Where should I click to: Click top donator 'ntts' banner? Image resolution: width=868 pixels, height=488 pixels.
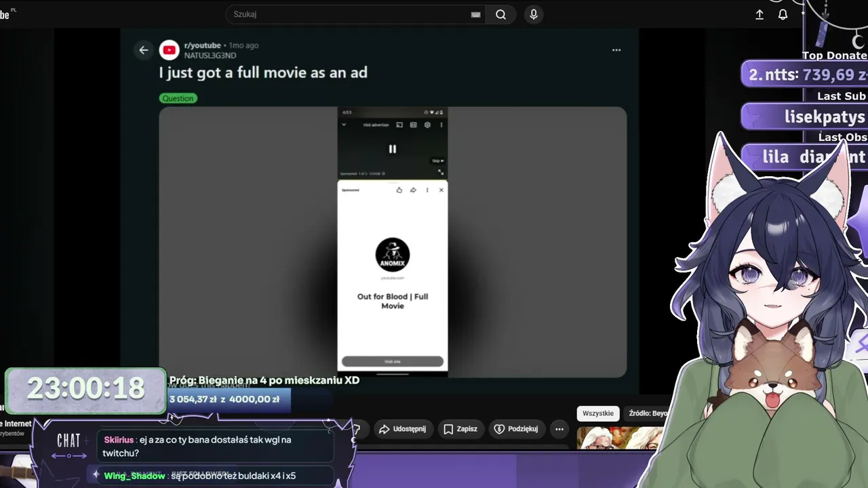(804, 75)
